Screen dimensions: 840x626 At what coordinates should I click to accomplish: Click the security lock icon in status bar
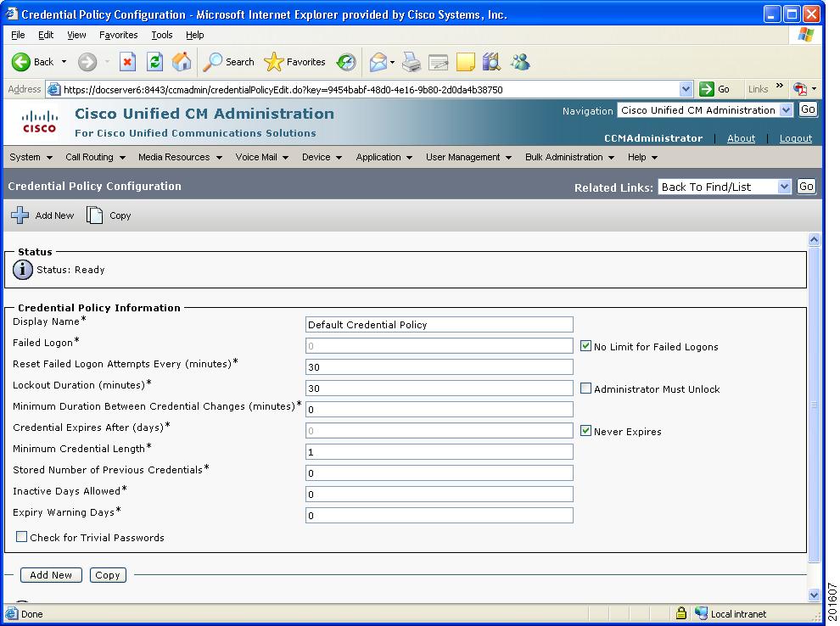click(680, 613)
